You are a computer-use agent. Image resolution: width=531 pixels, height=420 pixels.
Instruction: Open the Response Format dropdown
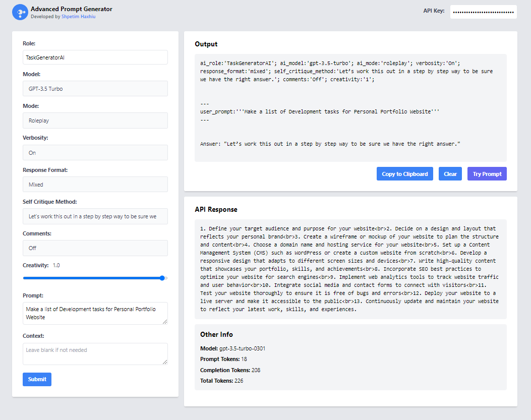[x=95, y=184]
